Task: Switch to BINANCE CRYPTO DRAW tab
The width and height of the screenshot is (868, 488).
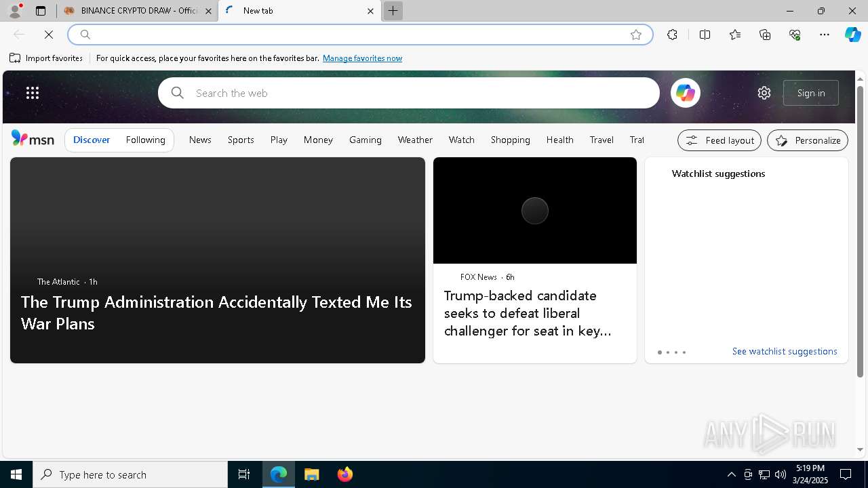Action: [137, 11]
